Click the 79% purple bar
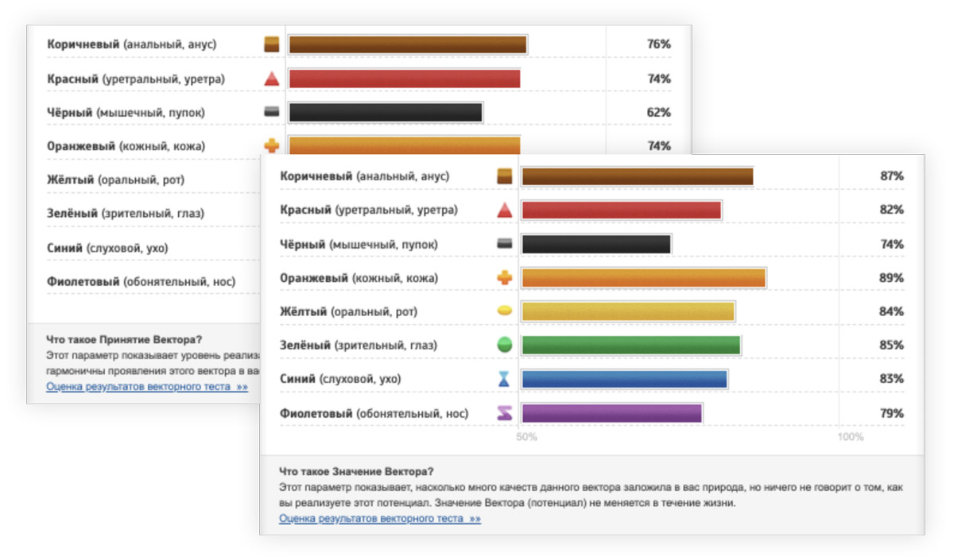This screenshot has height=560, width=954. (x=611, y=413)
